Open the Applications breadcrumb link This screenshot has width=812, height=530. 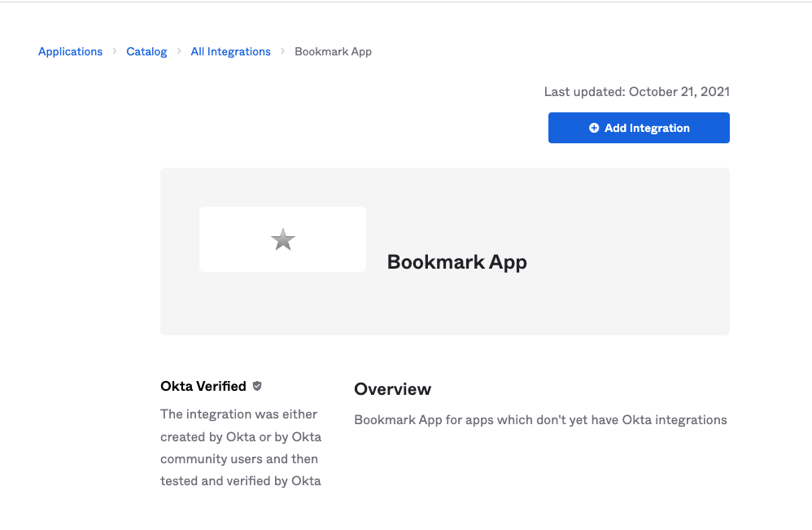tap(70, 51)
